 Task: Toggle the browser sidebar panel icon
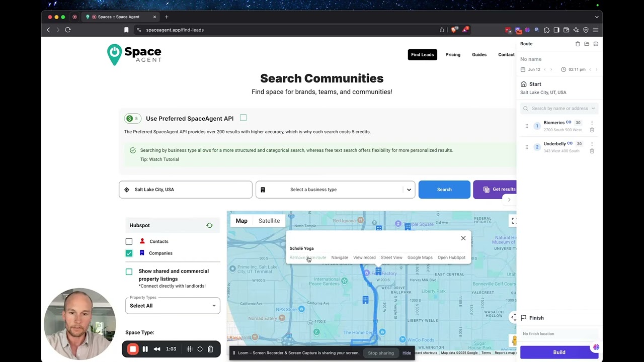point(556,30)
